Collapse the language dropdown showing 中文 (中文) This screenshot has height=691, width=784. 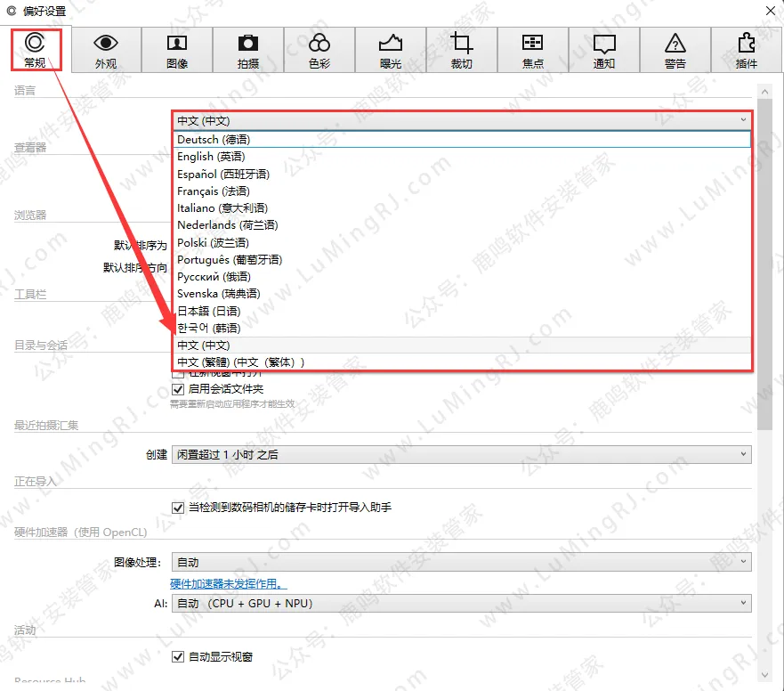click(x=462, y=120)
